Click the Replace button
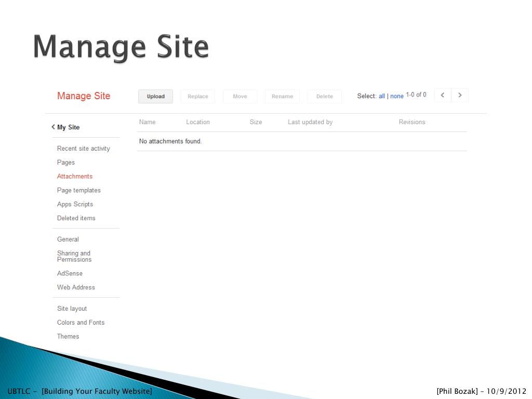Image resolution: width=532 pixels, height=399 pixels. tap(198, 96)
